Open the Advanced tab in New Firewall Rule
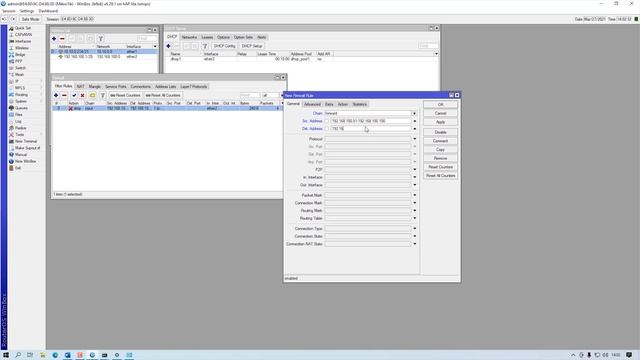The image size is (640, 360). pyautogui.click(x=312, y=104)
